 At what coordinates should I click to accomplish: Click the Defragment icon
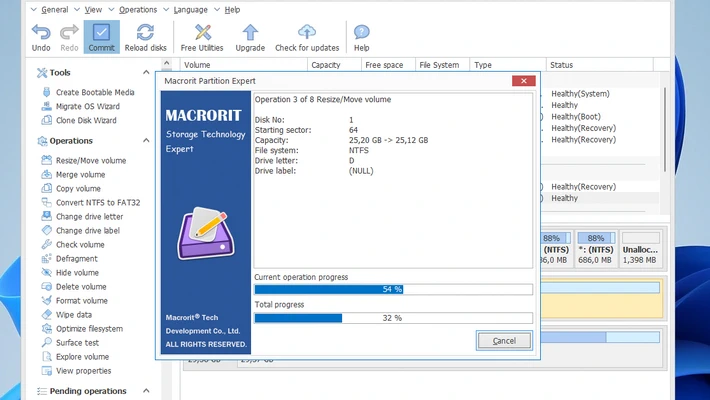(46, 258)
